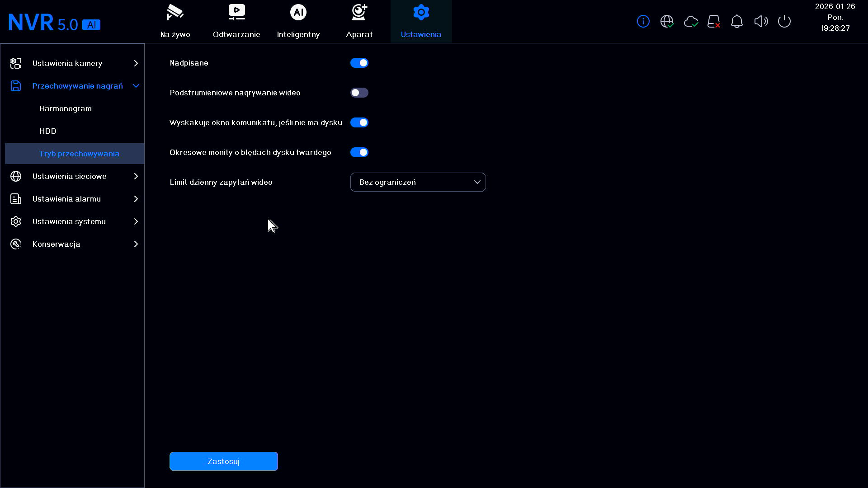This screenshot has width=868, height=488.
Task: Check the cloud connection status icon
Action: 691,21
